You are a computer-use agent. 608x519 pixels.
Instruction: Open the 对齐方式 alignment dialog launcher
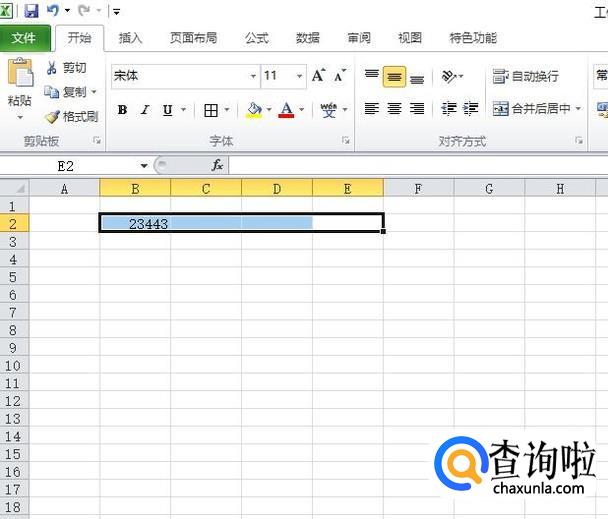tap(579, 140)
